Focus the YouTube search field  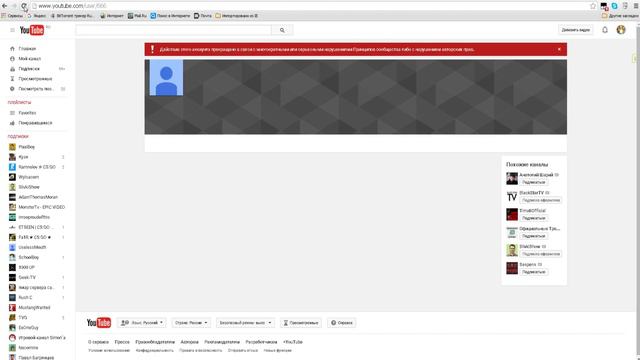(x=173, y=30)
